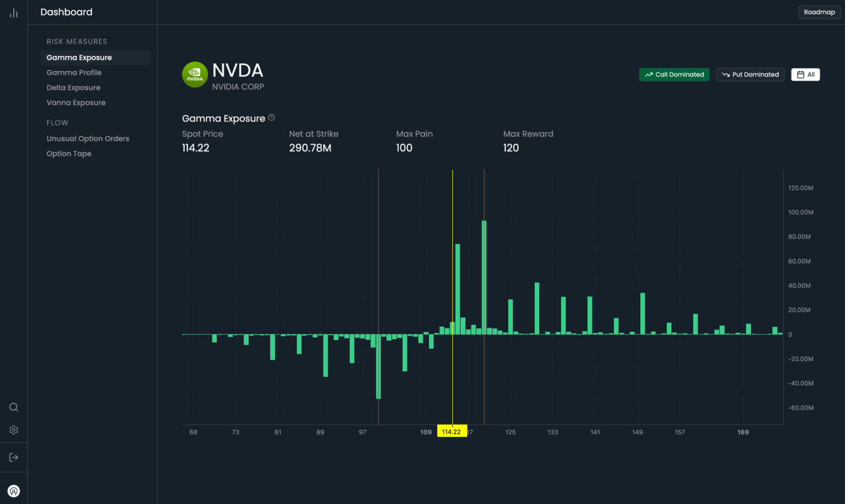
Task: Click the yellow 114.22 spot price marker
Action: point(452,431)
